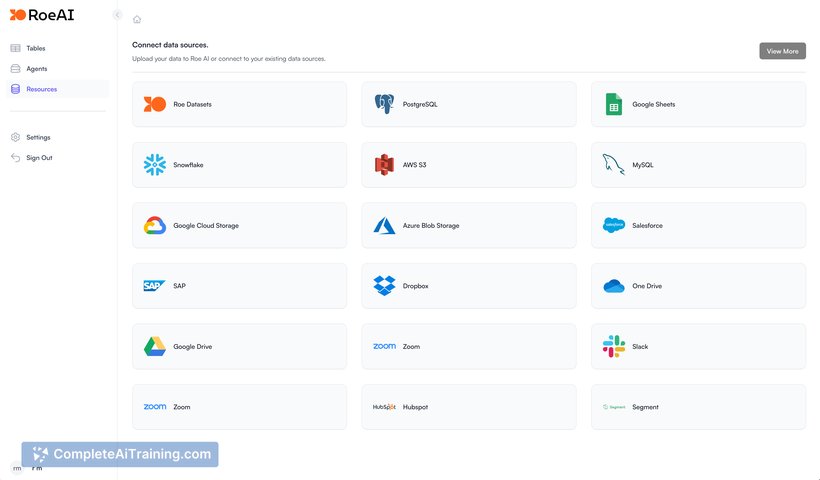820x480 pixels.
Task: Open the Tables section icon
Action: (16, 48)
